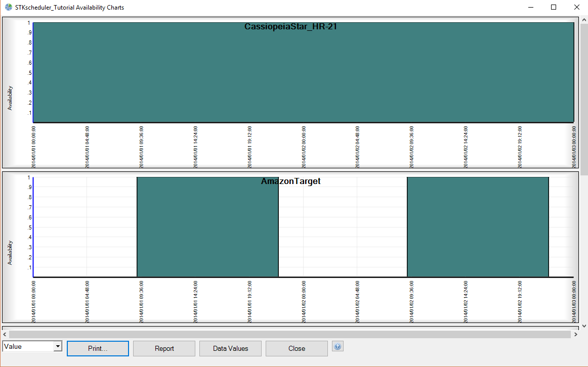Close the Availability Charts dialog

tap(297, 348)
